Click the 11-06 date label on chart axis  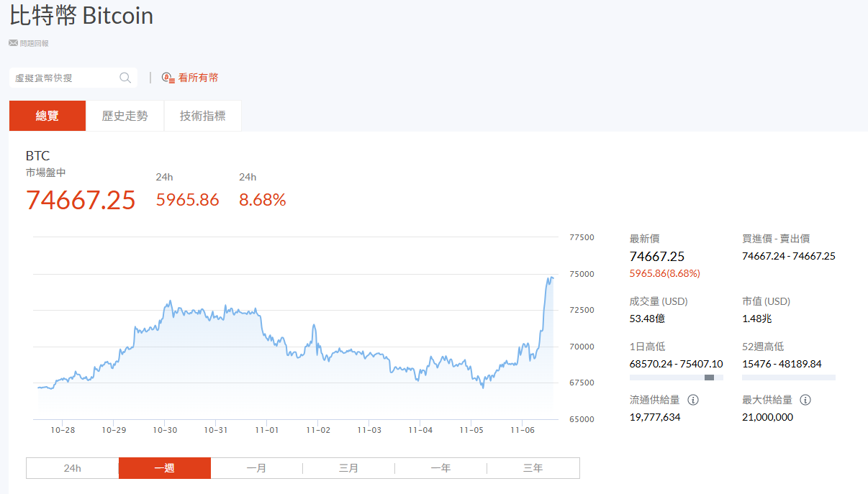[x=523, y=430]
